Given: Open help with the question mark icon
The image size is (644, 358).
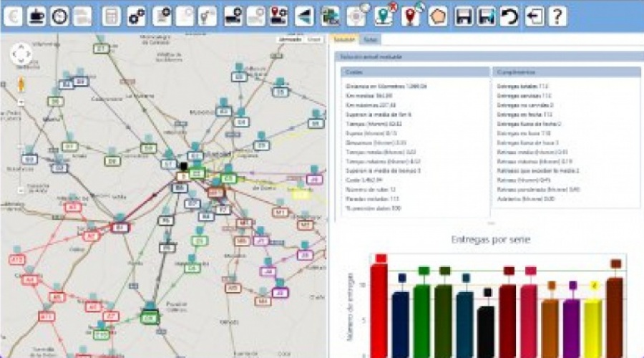Looking at the screenshot, I should pos(557,16).
